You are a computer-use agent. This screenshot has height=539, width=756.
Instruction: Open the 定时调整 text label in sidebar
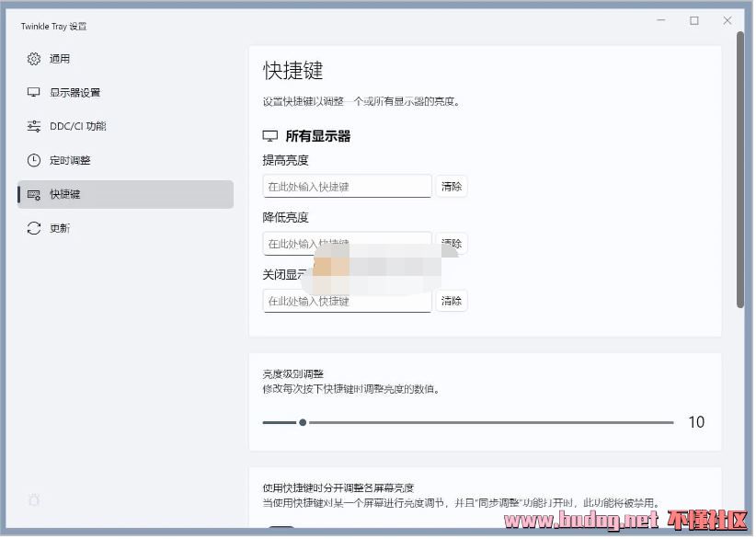click(x=70, y=161)
